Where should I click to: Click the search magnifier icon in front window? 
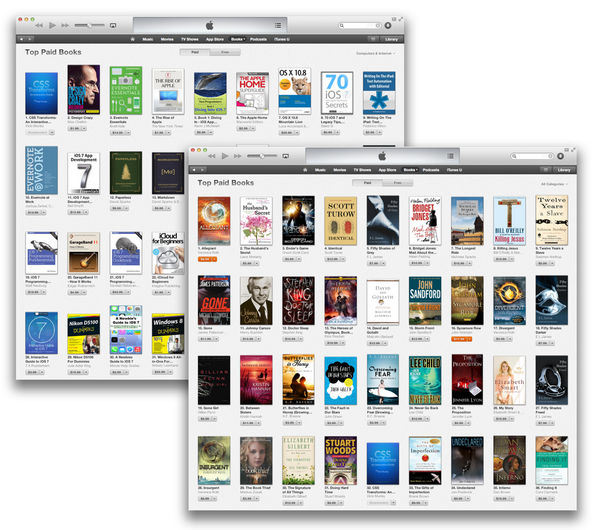(x=515, y=156)
